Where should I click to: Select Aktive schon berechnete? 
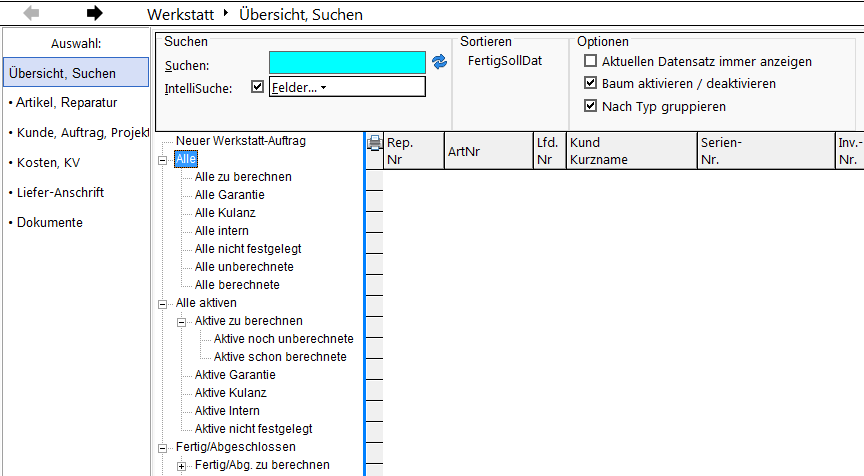(280, 356)
